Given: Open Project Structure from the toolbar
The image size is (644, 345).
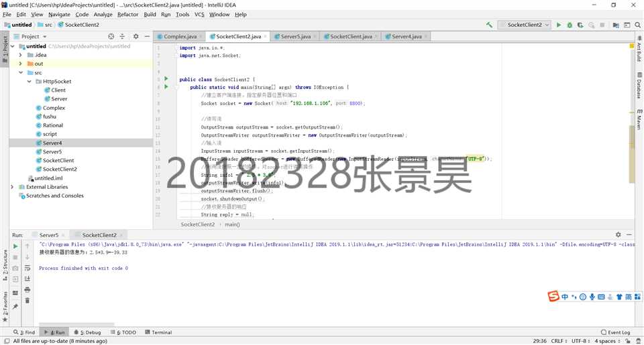Looking at the screenshot, I should tap(616, 25).
